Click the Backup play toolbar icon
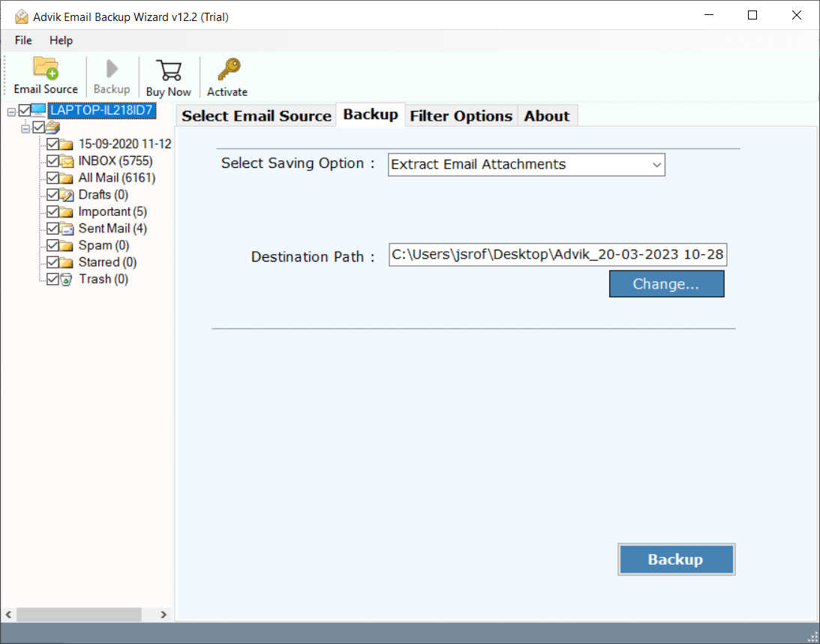 [112, 68]
